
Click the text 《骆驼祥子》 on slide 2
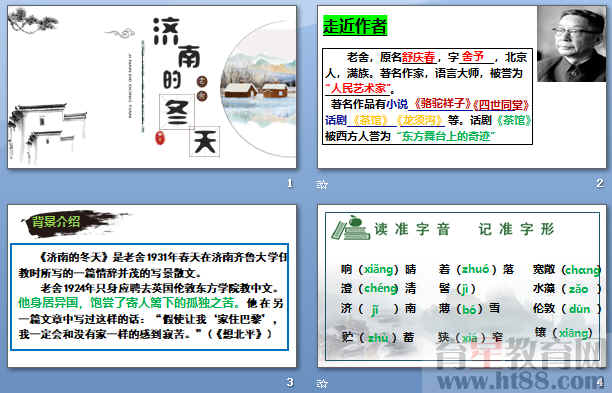pos(441,104)
